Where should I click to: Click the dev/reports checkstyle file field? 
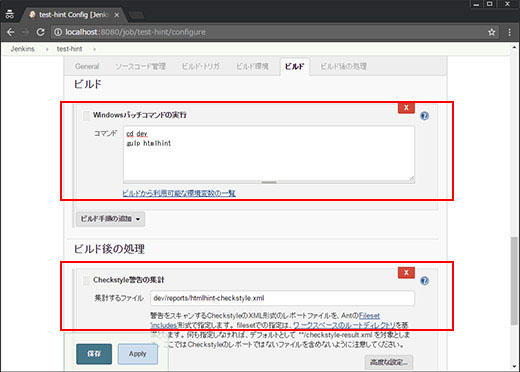point(282,298)
